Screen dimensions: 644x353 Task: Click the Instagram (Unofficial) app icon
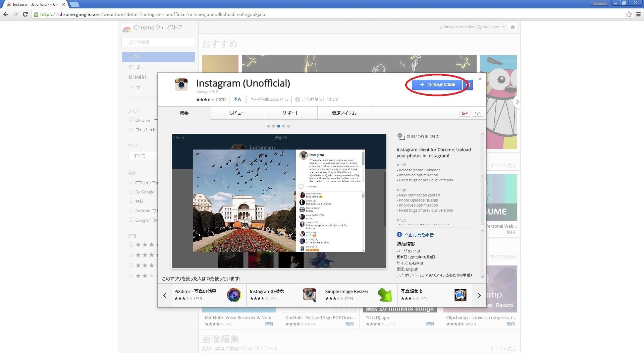[181, 84]
